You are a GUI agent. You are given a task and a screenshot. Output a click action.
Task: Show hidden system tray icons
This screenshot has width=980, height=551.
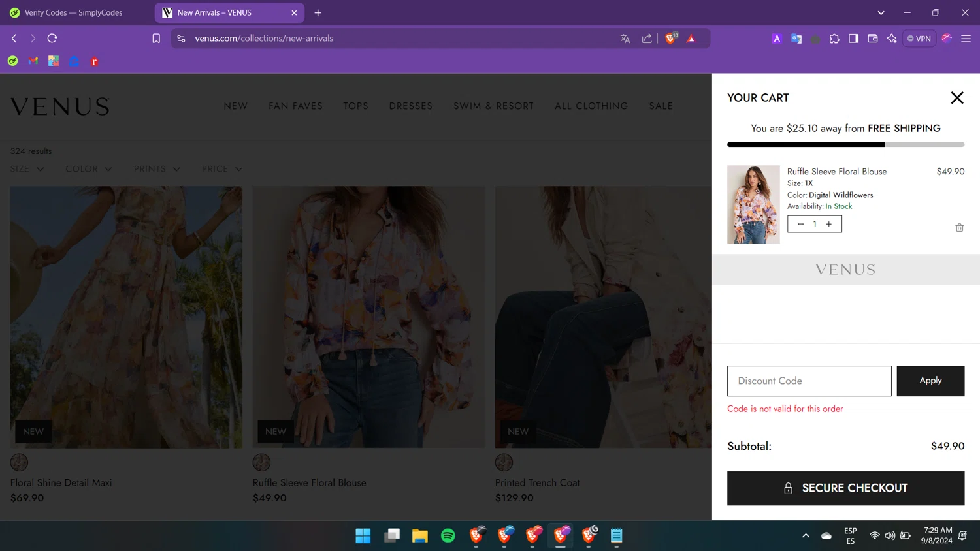point(806,535)
